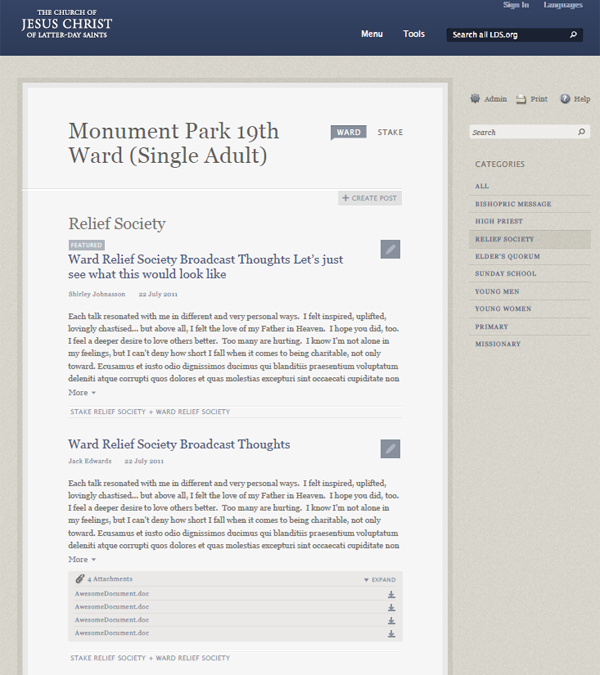The image size is (600, 675).
Task: Open the Admin link
Action: click(495, 99)
